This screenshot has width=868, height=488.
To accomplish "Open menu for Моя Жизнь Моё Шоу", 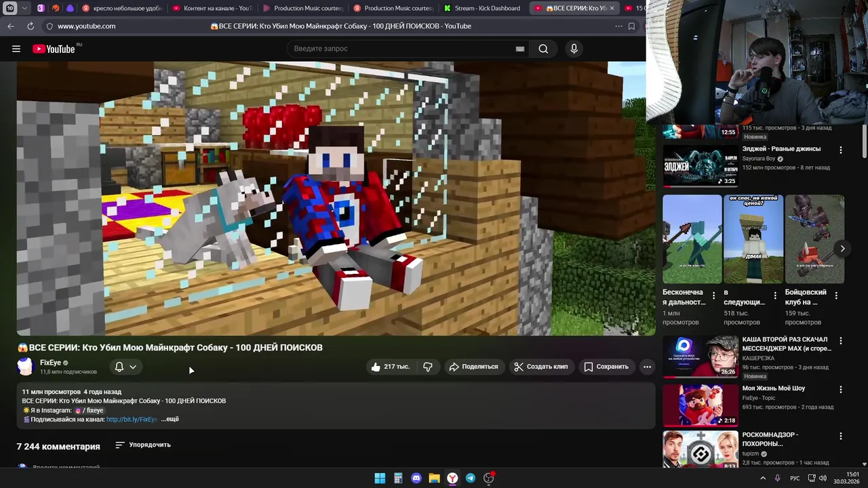I will [841, 390].
